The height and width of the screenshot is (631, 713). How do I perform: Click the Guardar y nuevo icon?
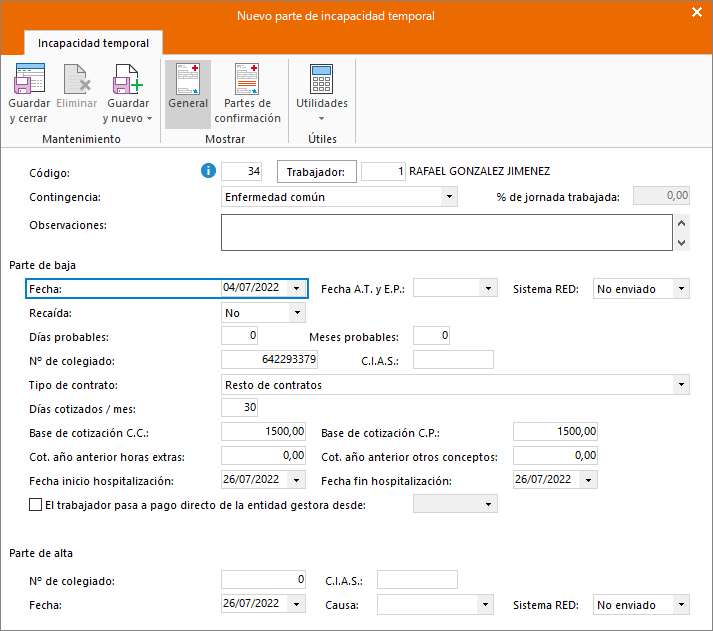pyautogui.click(x=128, y=78)
